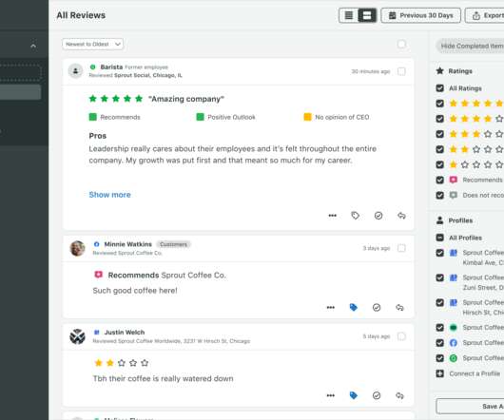
Task: Open more options on Justin Welch review
Action: (330, 395)
